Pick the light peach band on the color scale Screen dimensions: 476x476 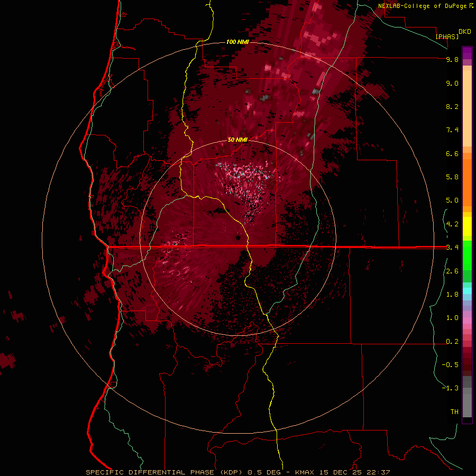[x=467, y=108]
